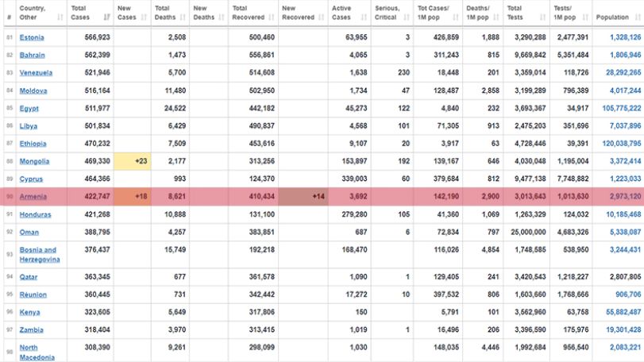
Task: Open Armenia country page link
Action: click(33, 197)
